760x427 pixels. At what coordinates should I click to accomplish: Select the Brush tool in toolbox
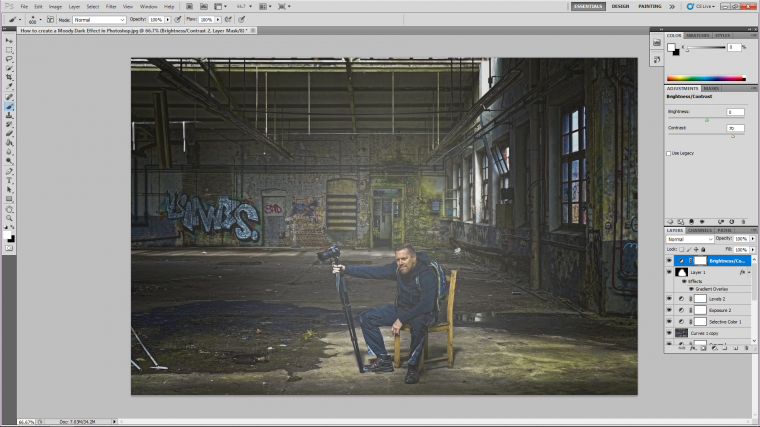(9, 107)
